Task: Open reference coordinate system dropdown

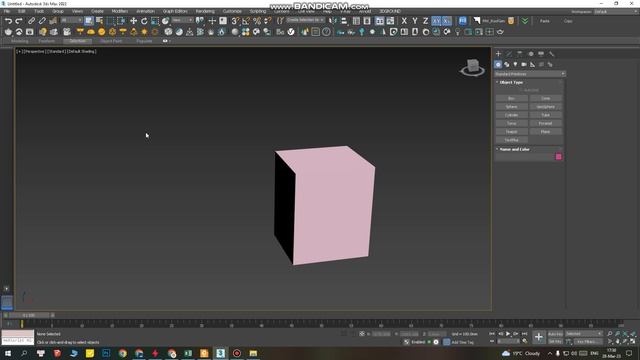Action: click(182, 20)
